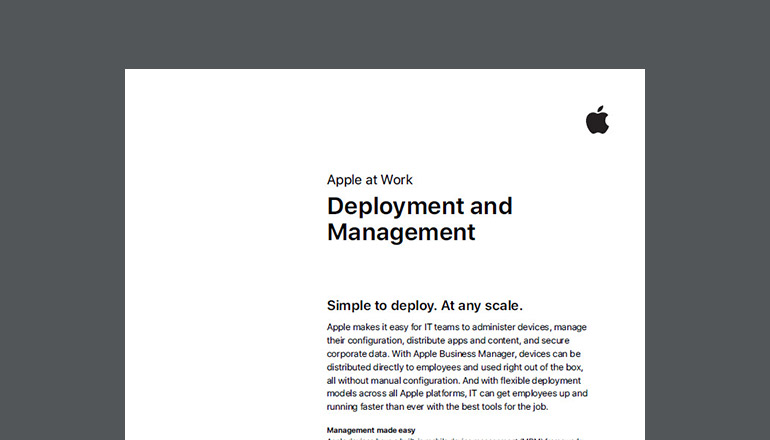The width and height of the screenshot is (770, 440).
Task: Click the line starting "models across all Apple platforms"
Action: coord(457,393)
